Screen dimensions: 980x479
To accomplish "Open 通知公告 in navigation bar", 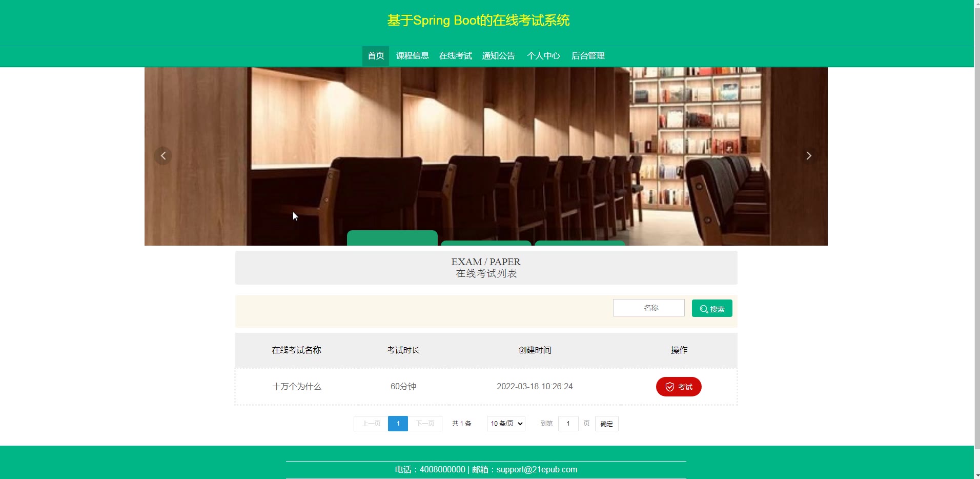I will pos(498,56).
